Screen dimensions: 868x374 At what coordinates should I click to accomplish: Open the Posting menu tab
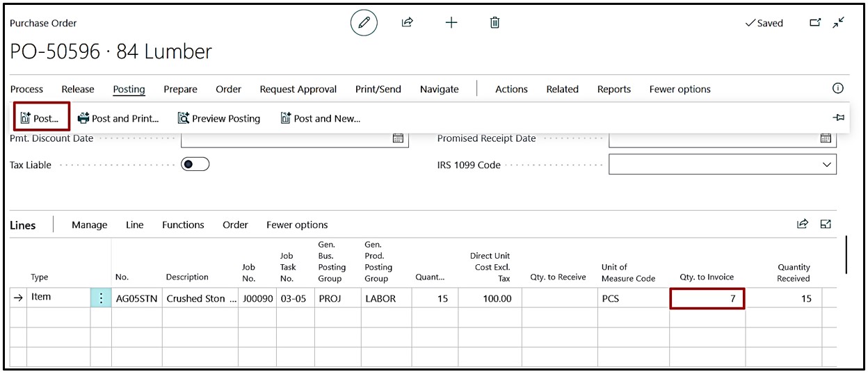coord(129,89)
